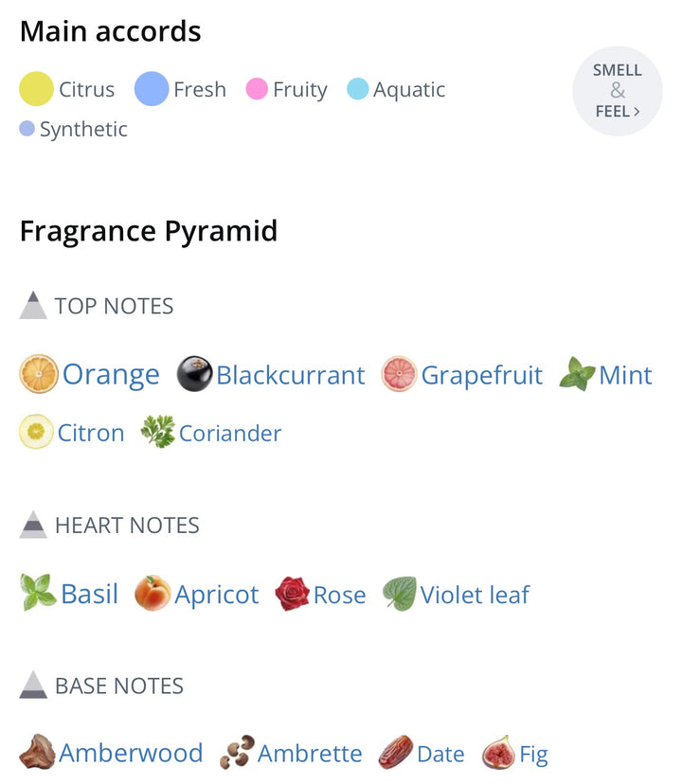Click the heart notes pyramid icon
This screenshot has width=682, height=784.
[x=33, y=525]
